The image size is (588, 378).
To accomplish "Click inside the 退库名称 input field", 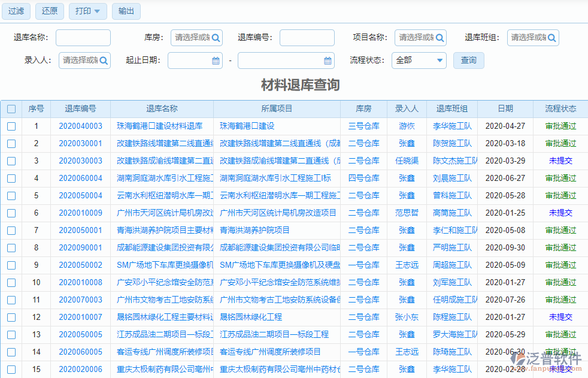I will 83,37.
